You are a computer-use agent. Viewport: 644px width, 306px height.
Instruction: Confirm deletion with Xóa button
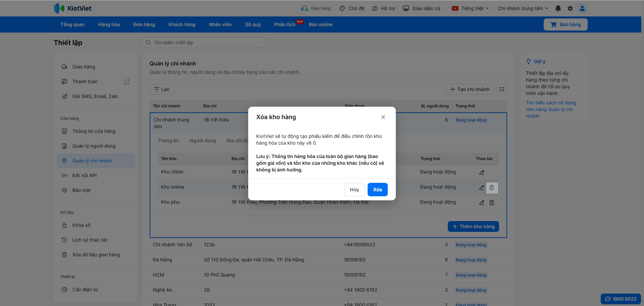coord(378,190)
